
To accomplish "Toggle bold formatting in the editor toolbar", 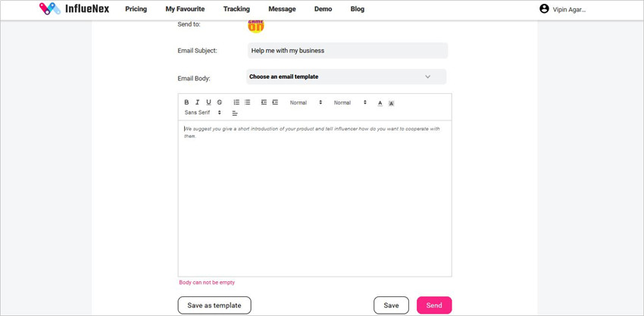I will pos(186,102).
